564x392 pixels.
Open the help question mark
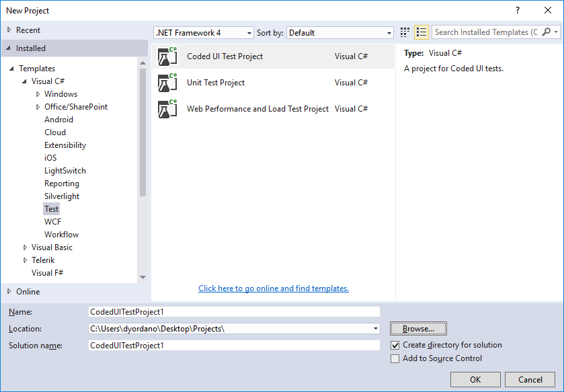pos(518,10)
